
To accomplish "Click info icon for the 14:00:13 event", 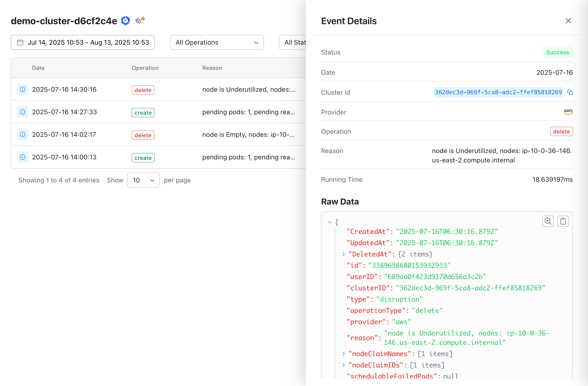I will (23, 157).
